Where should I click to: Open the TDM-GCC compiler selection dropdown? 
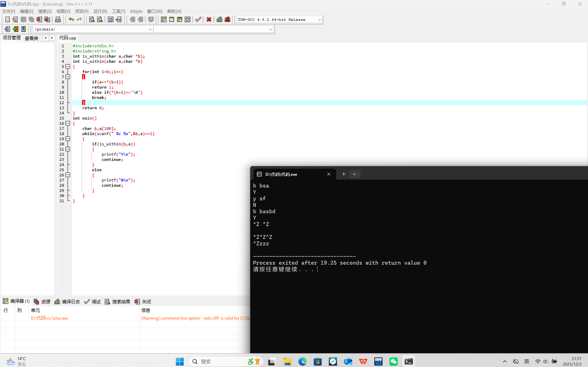coord(319,20)
